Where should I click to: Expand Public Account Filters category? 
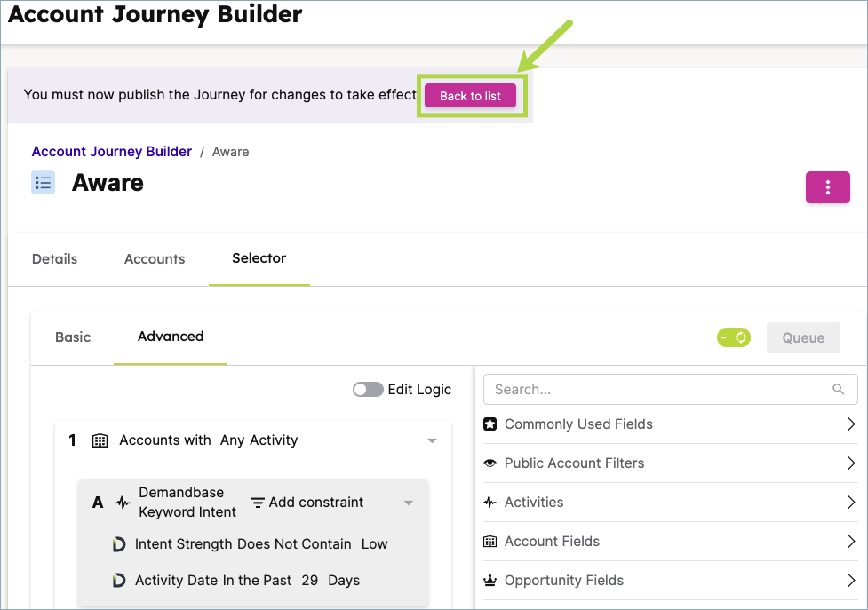671,463
